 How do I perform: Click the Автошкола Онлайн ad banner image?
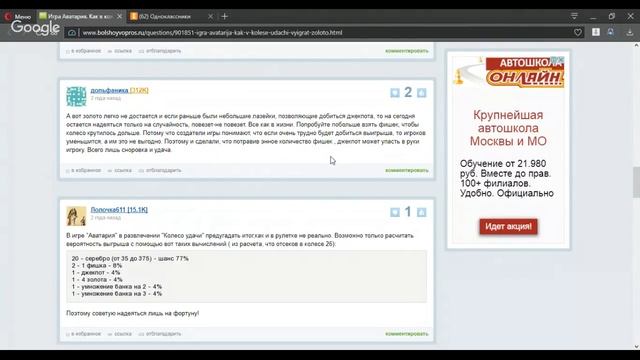click(x=508, y=72)
